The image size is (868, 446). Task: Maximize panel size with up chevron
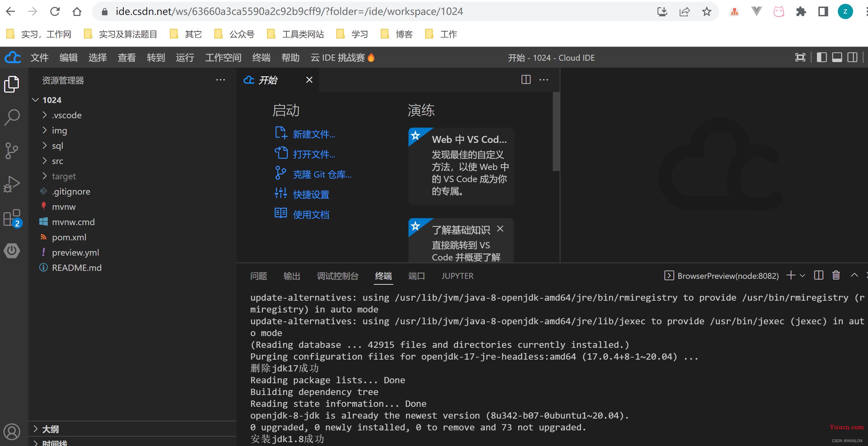pyautogui.click(x=854, y=275)
